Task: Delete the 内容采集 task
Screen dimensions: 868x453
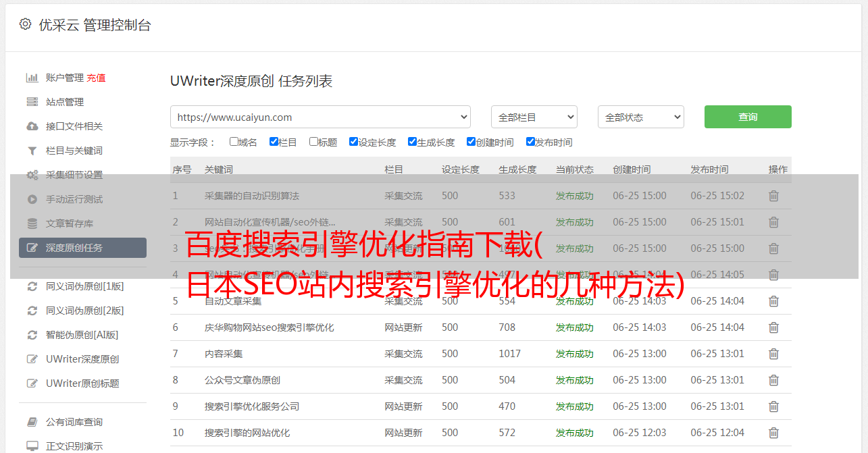Action: click(773, 354)
